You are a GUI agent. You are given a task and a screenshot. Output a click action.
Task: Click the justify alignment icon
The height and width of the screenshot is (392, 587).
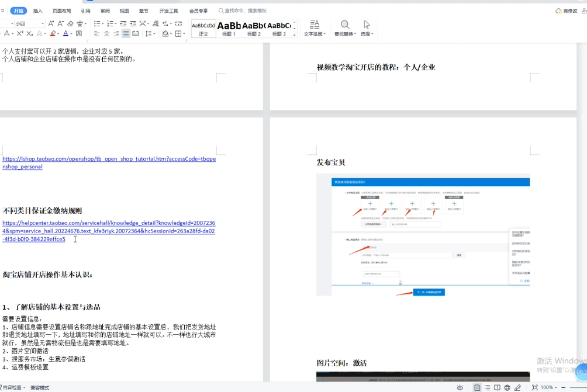click(126, 34)
